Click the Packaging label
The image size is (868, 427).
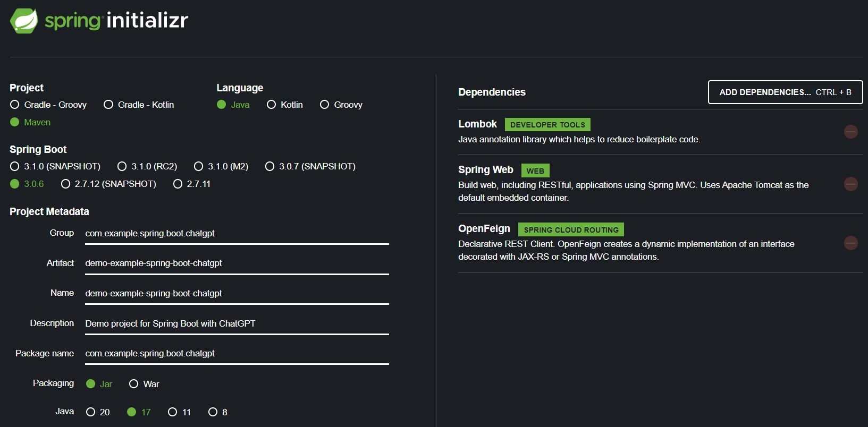click(53, 383)
